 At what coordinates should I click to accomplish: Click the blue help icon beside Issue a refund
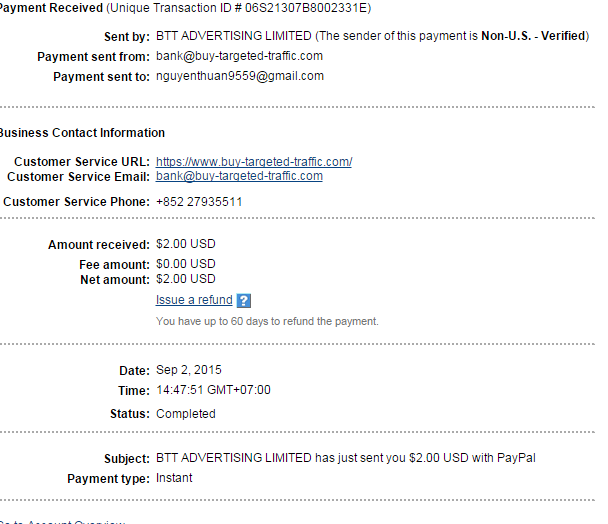[244, 300]
